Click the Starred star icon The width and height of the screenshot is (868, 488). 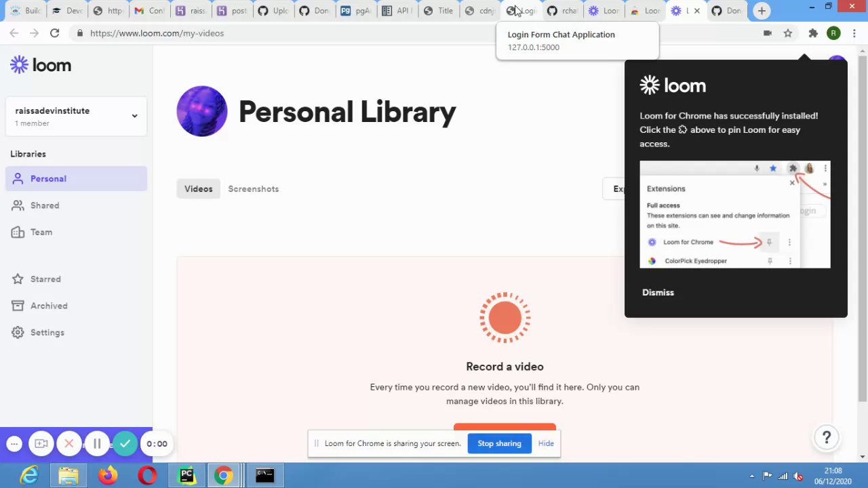tap(18, 279)
